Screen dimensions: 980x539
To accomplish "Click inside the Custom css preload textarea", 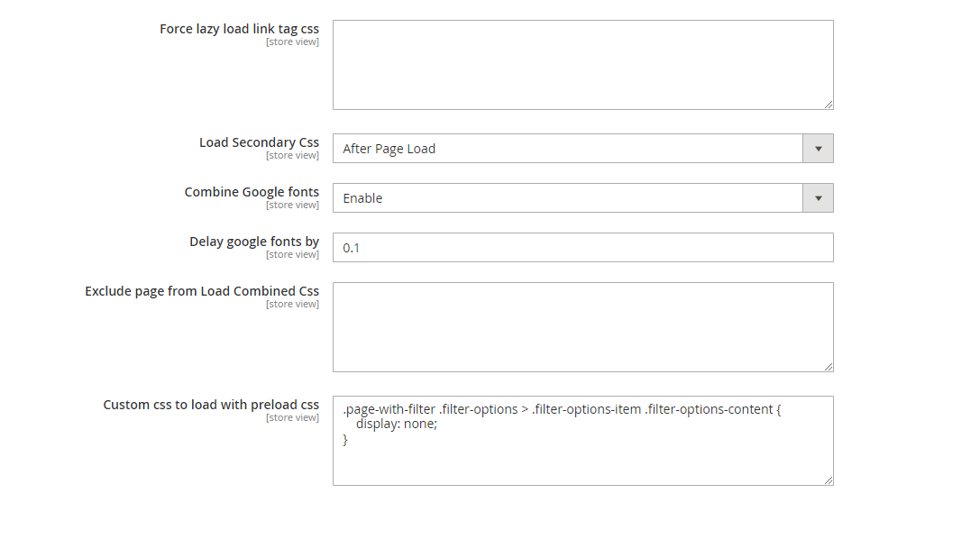I will (582, 461).
